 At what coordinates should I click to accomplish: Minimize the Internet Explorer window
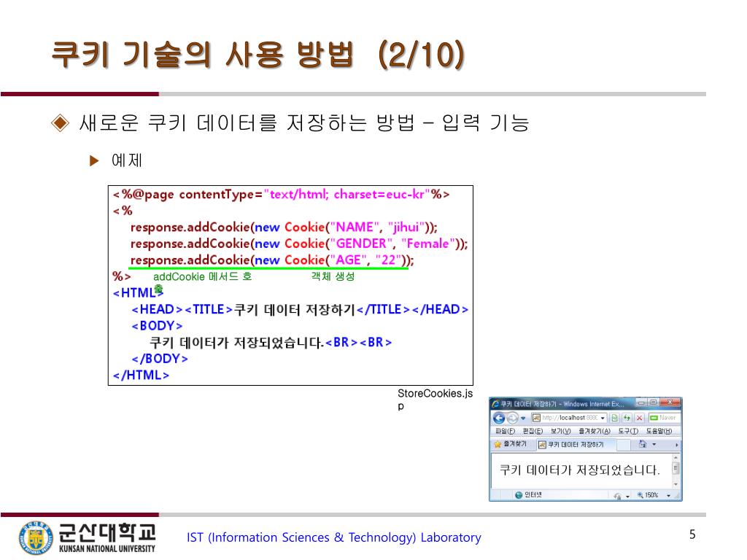(x=641, y=402)
